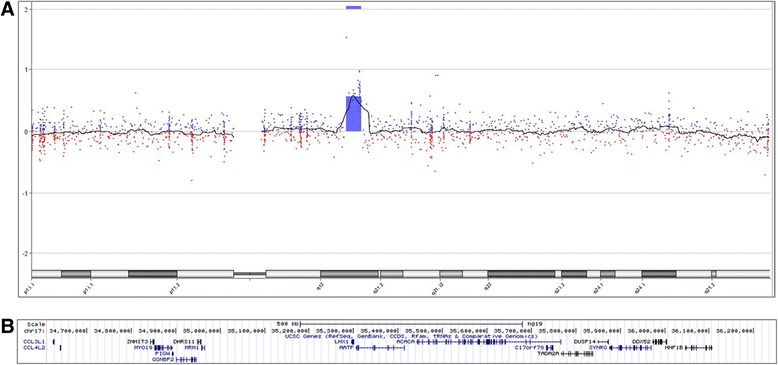Click the 35,000,000 coordinate tick
The width and height of the screenshot is (778, 365).
pos(201,330)
